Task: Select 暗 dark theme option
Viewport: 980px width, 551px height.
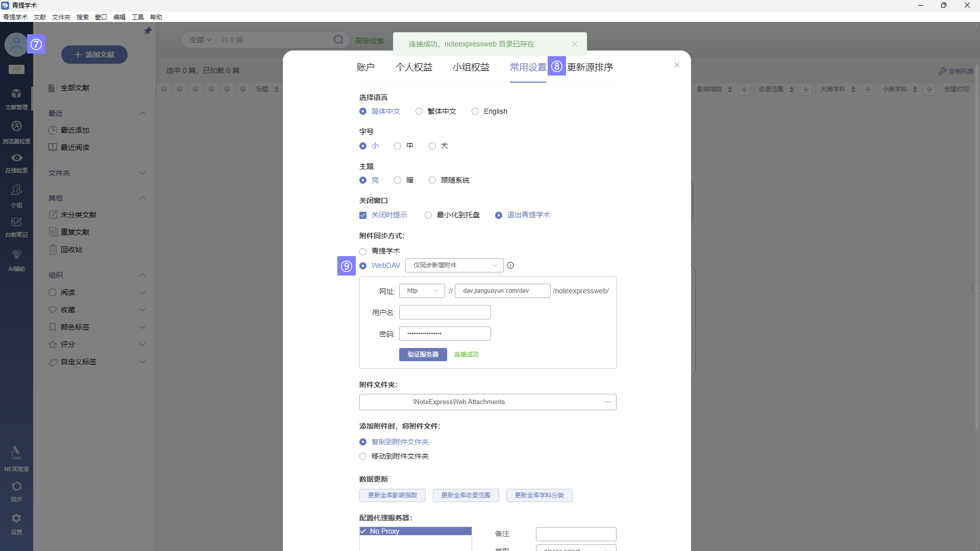Action: pyautogui.click(x=398, y=180)
